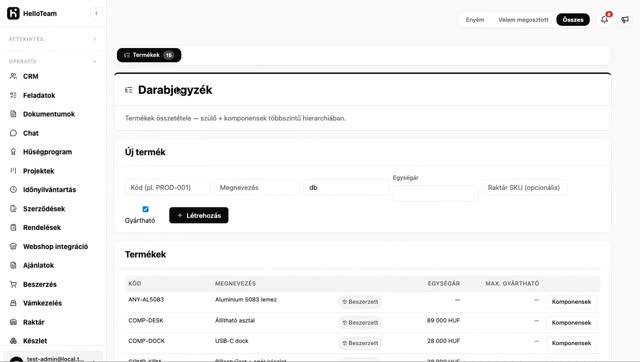This screenshot has height=362, width=640.
Task: Focus the Raktár SKU input field
Action: (x=524, y=188)
